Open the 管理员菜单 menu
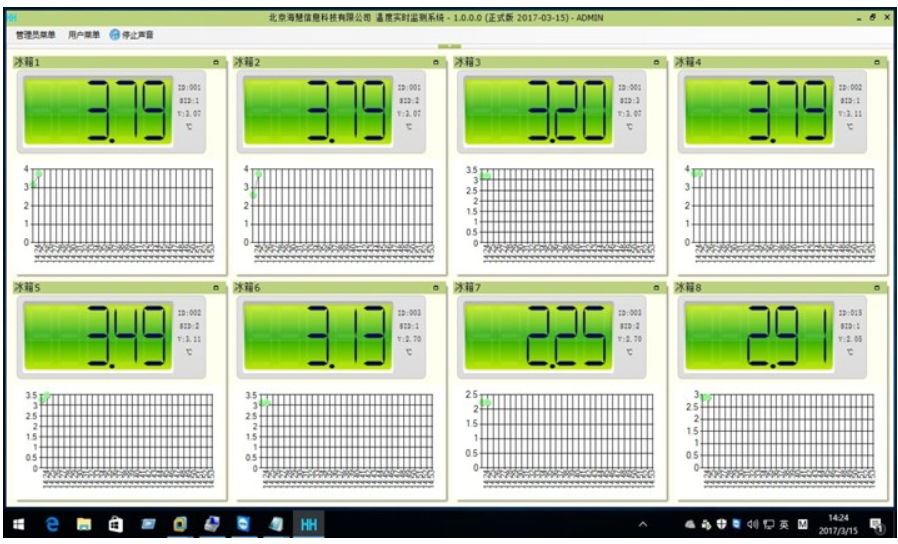Screen dimensions: 898x544 click(x=36, y=35)
